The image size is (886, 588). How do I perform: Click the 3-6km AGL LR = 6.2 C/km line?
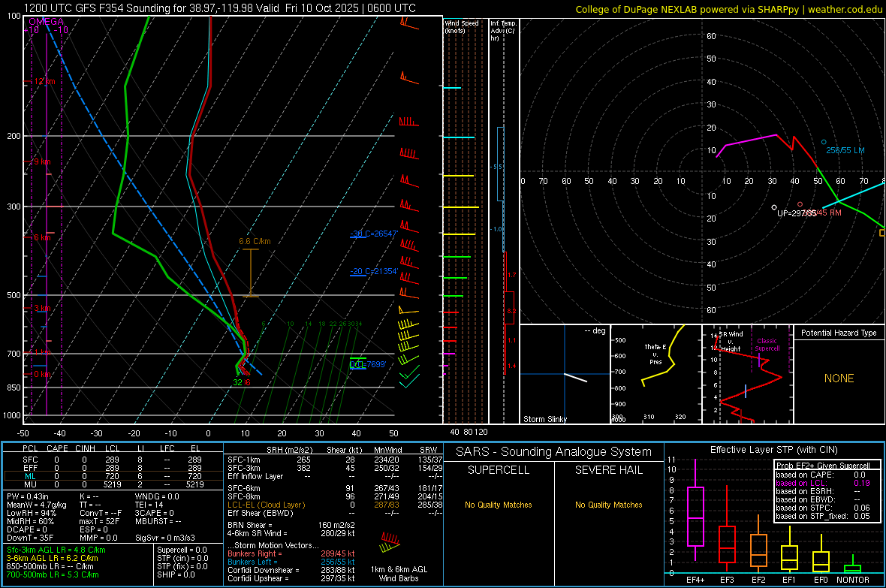(x=52, y=558)
